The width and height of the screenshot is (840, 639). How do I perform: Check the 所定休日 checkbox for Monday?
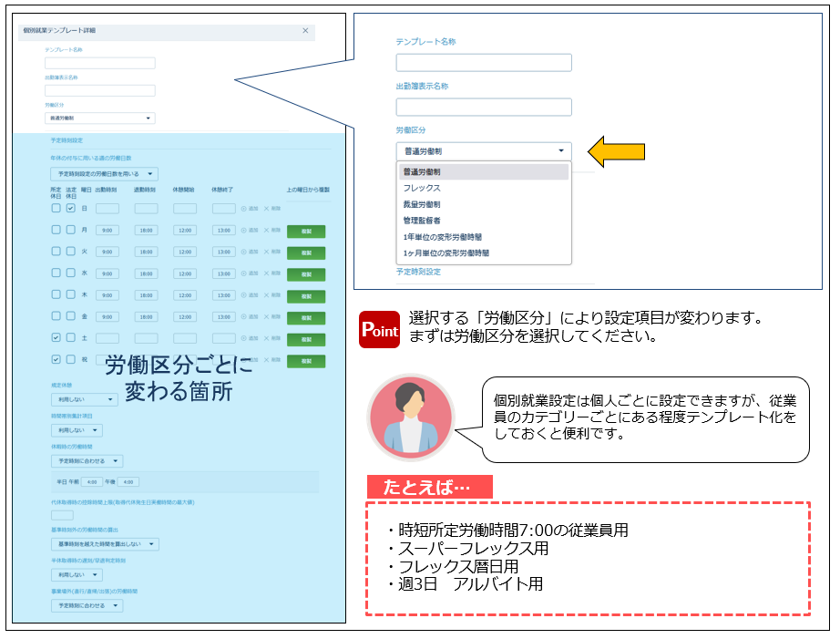tap(56, 230)
